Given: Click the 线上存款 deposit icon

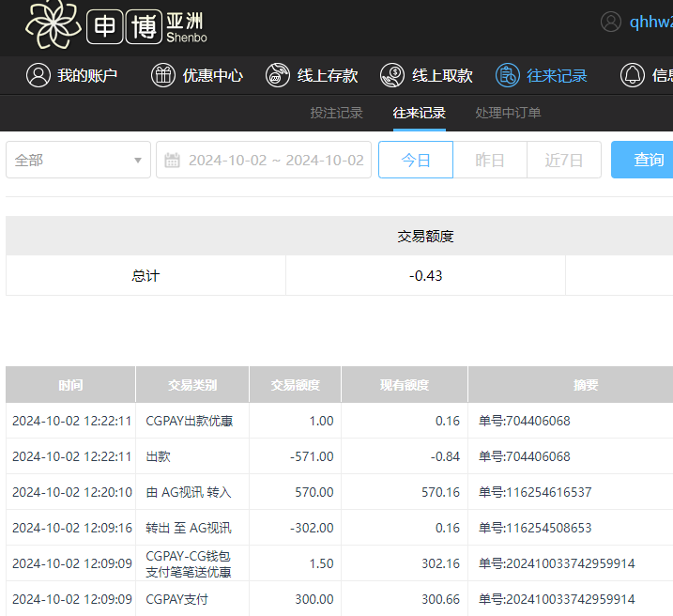Looking at the screenshot, I should click(x=278, y=76).
